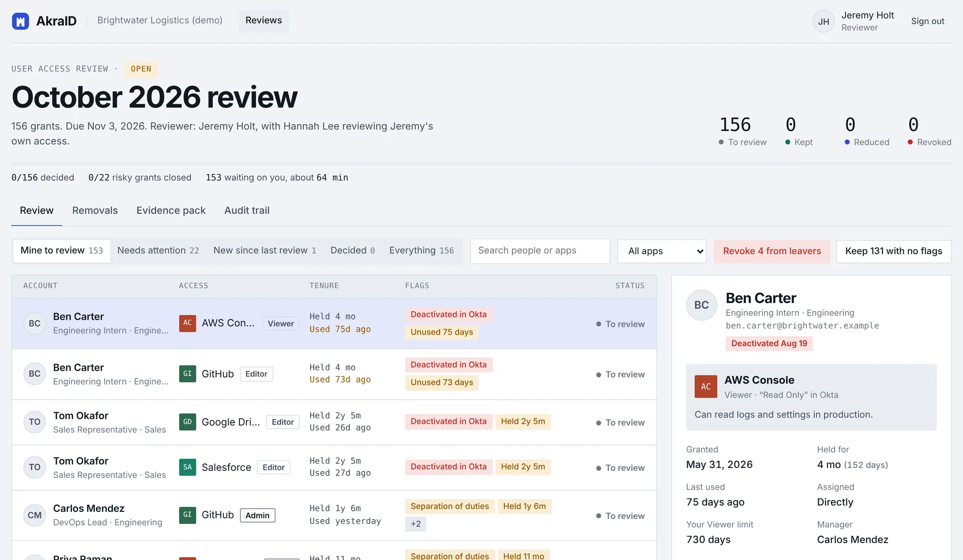963x560 pixels.
Task: Click Editor role badge on Salesforce row
Action: click(x=273, y=468)
